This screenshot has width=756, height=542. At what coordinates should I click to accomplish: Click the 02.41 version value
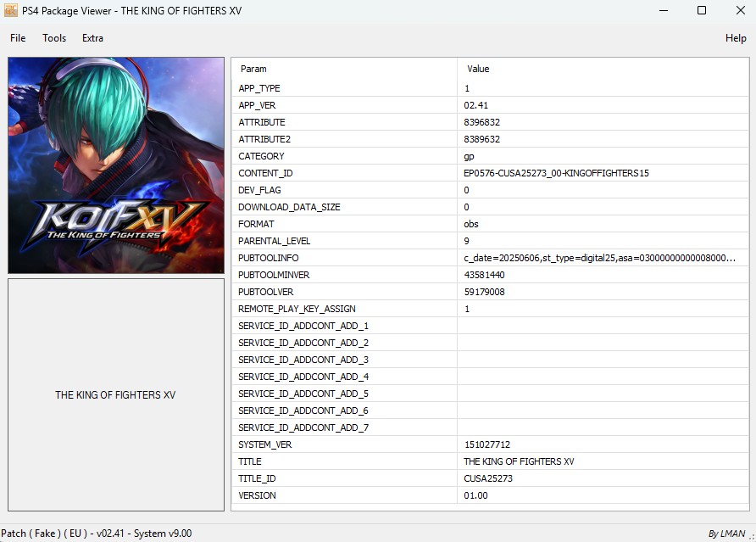[475, 105]
